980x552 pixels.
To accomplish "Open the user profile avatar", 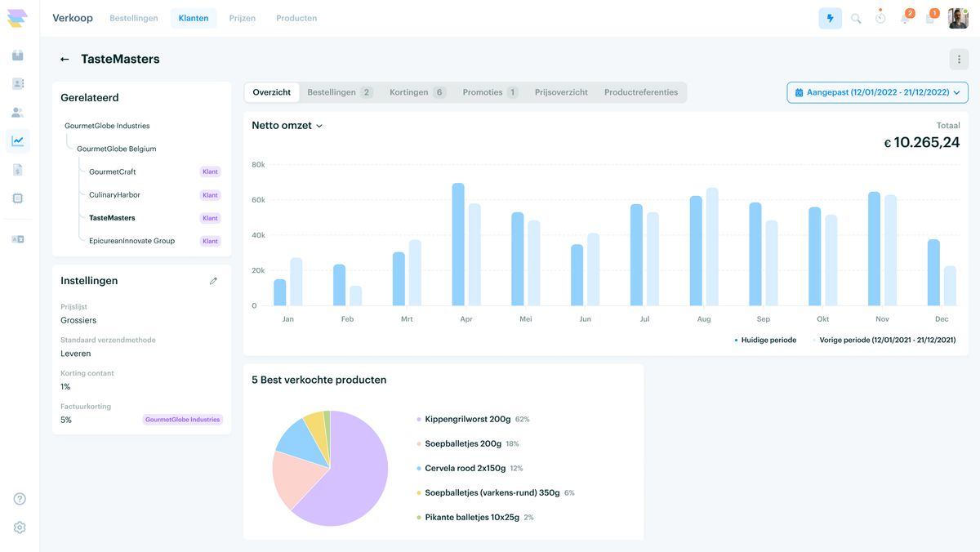I will point(958,18).
